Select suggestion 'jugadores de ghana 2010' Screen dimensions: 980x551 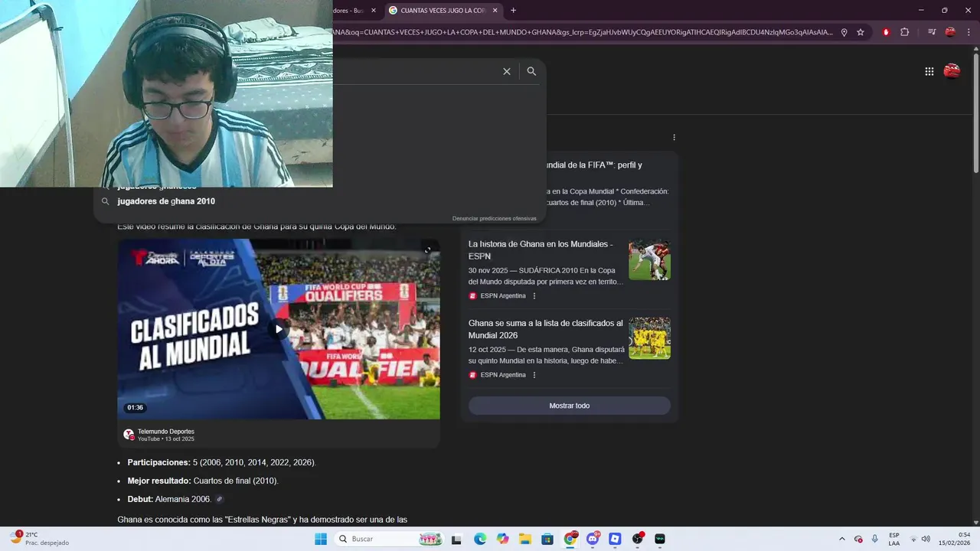coord(166,201)
